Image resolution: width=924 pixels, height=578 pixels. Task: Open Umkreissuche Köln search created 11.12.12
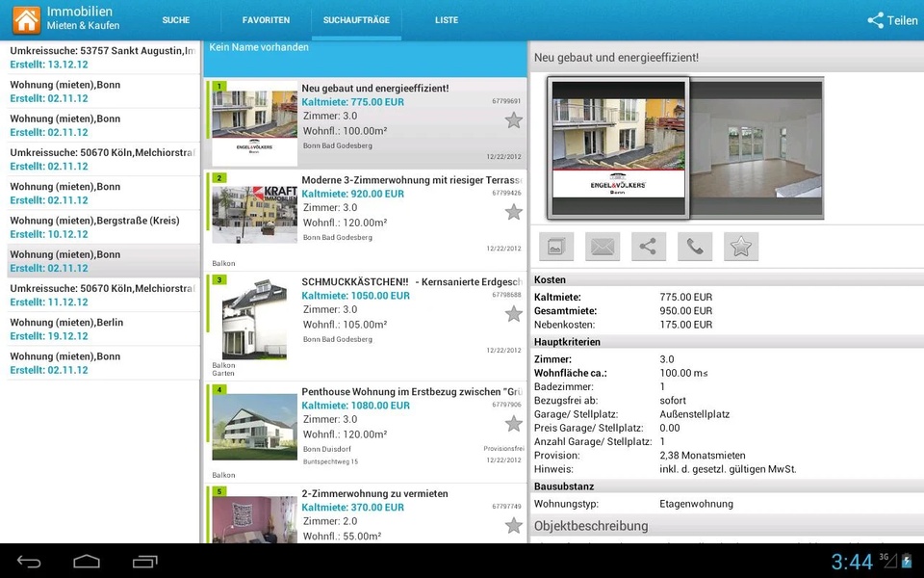click(103, 295)
